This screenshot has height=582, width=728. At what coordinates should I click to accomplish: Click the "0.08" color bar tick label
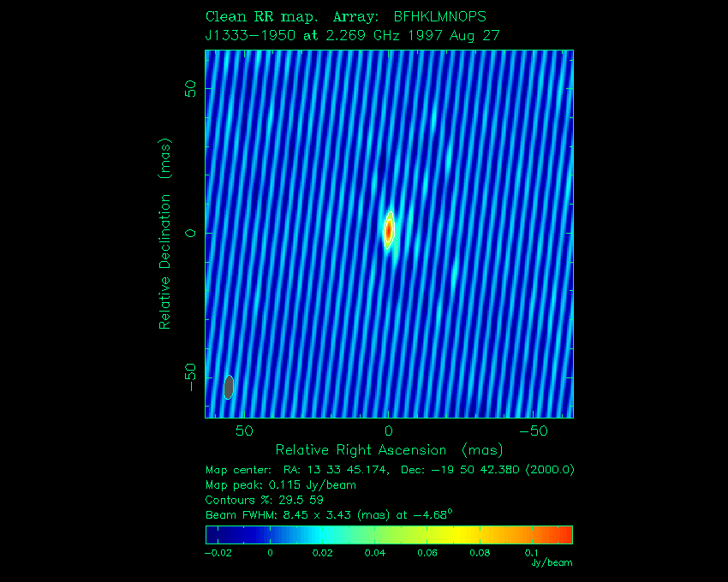click(x=480, y=553)
